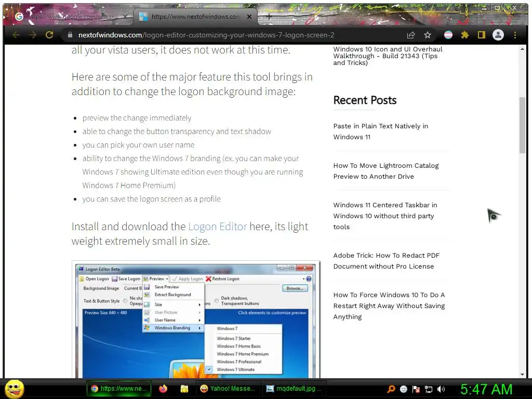Open the Extensions puzzle icon

click(x=465, y=35)
